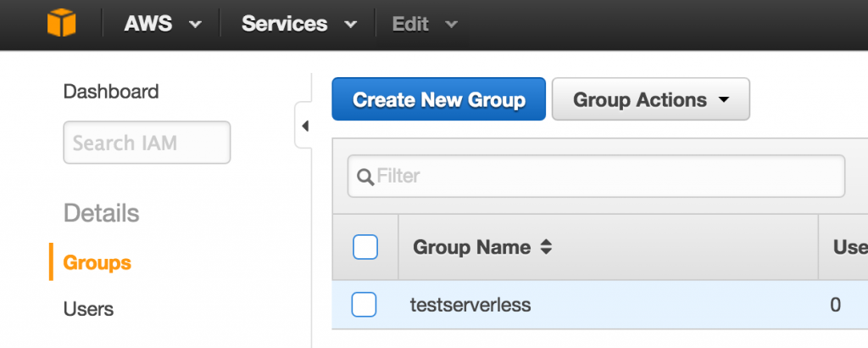868x348 pixels.
Task: Click the magnifier icon in Filter box
Action: [x=365, y=177]
